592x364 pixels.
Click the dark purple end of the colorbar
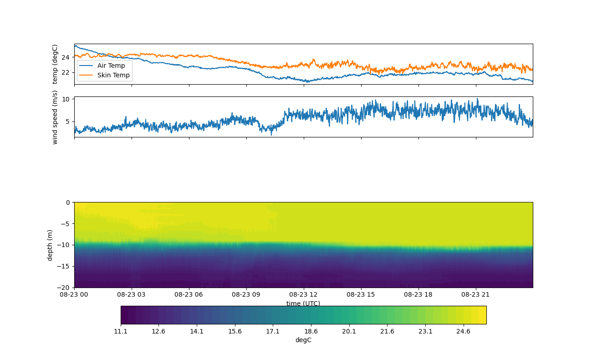(x=125, y=315)
